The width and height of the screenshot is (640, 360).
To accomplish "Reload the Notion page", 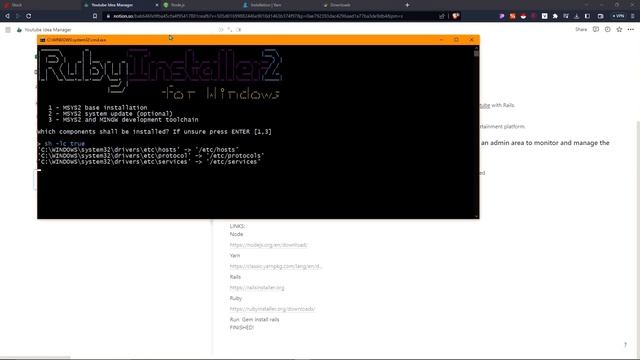I will [x=29, y=16].
